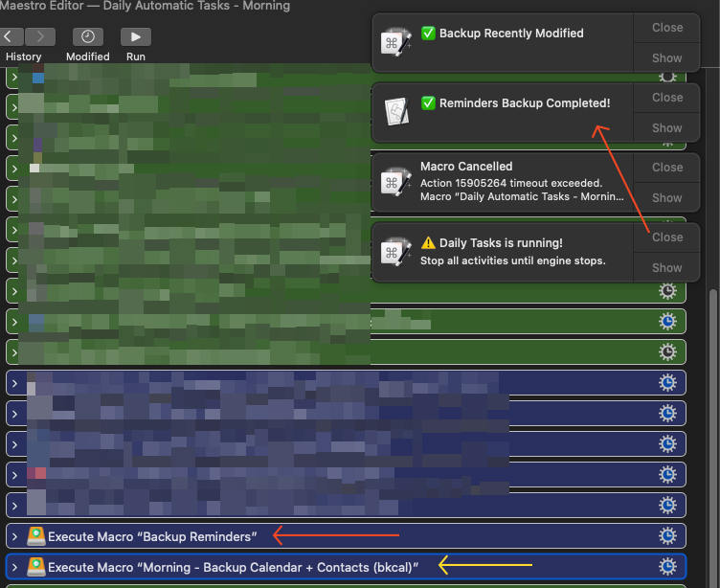Close the Backup Recently Modified notification
This screenshot has width=720, height=588.
pyautogui.click(x=667, y=28)
